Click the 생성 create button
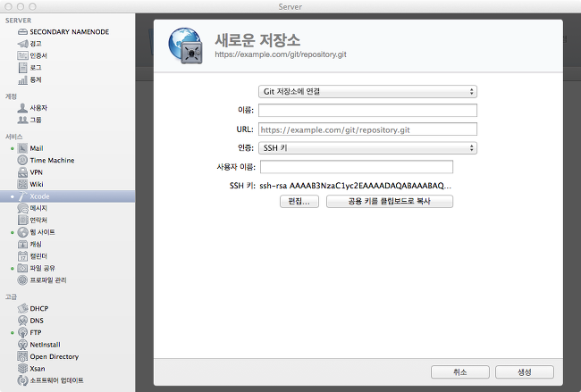The width and height of the screenshot is (581, 392). coord(525,372)
